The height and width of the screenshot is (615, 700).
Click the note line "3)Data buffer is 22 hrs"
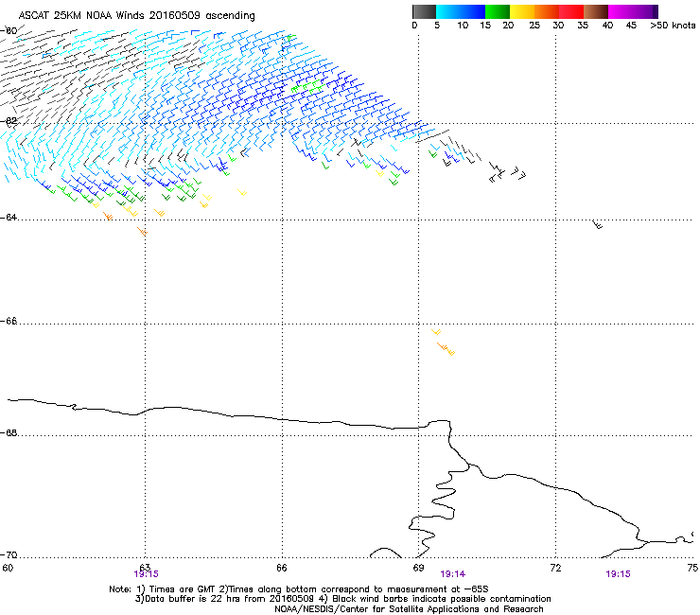(343, 599)
